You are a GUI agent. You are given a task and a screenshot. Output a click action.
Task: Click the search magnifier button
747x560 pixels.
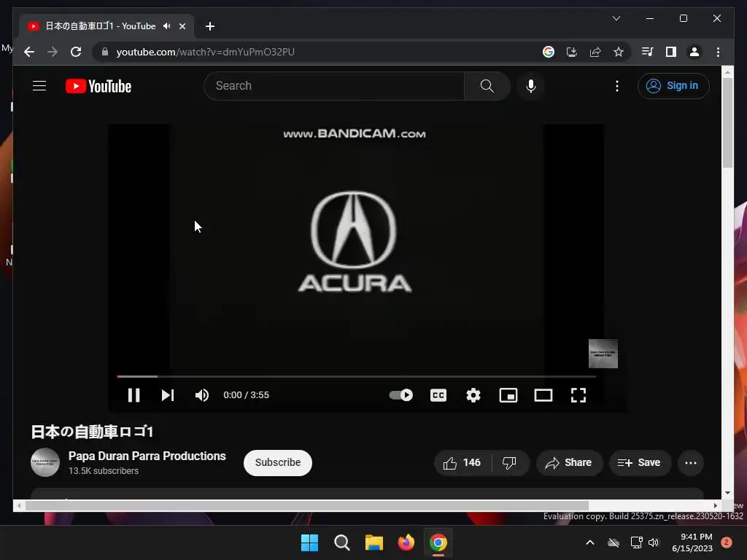coord(487,86)
